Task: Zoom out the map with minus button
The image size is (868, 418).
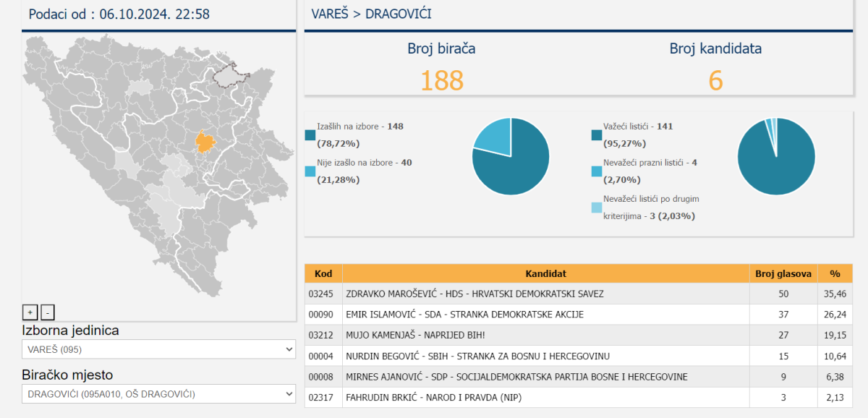Action: [x=47, y=312]
